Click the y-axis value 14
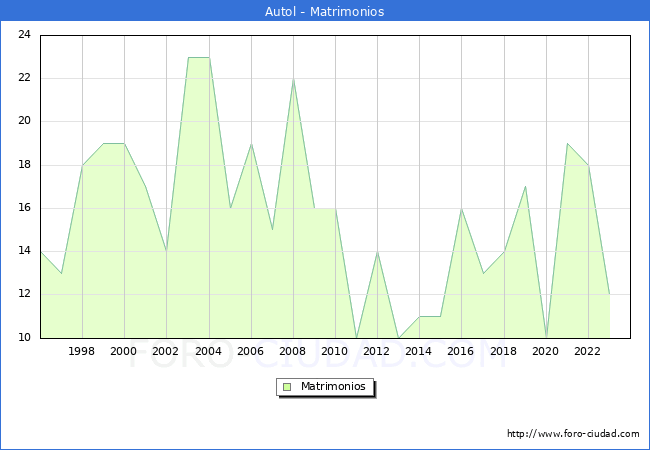This screenshot has width=650, height=450. click(25, 251)
